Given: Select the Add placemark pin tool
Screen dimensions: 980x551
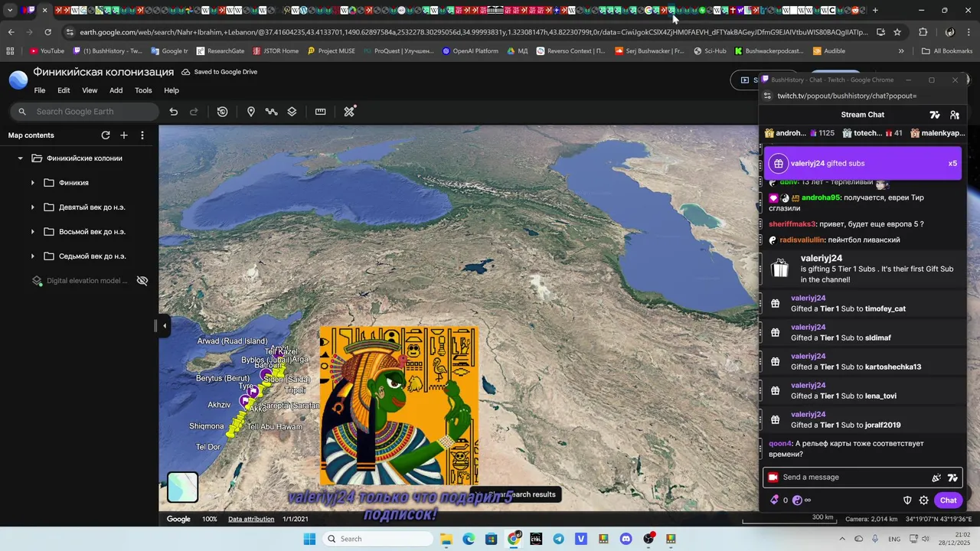Looking at the screenshot, I should pos(251,112).
